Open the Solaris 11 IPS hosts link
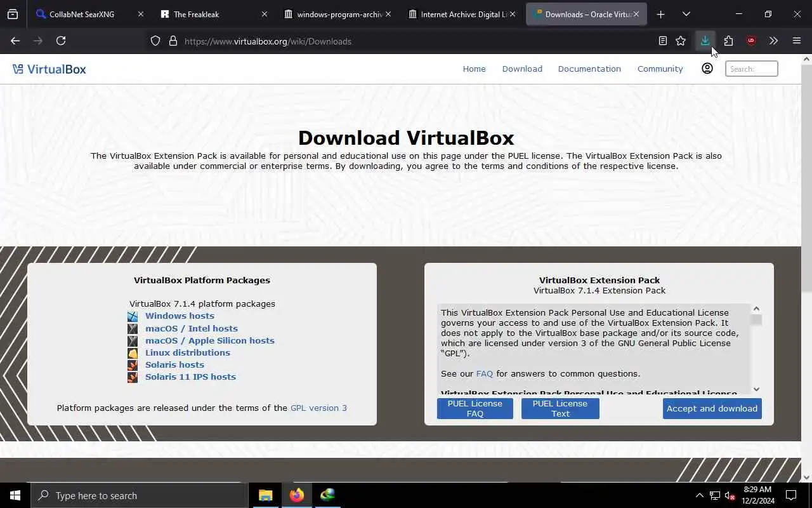 tap(190, 377)
